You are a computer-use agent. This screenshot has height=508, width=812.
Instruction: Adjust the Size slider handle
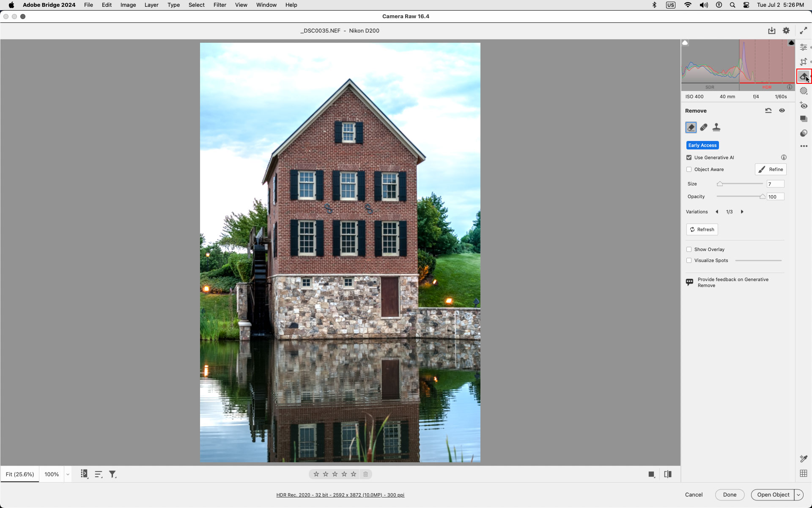pos(720,184)
